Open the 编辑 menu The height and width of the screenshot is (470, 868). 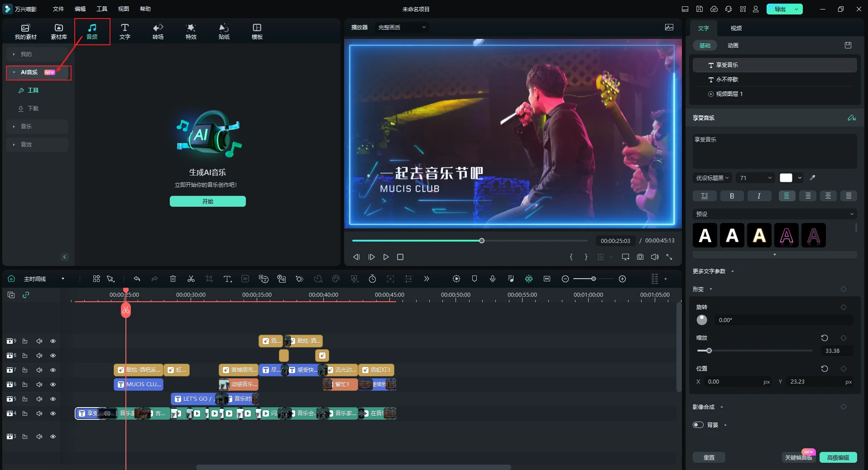pyautogui.click(x=80, y=9)
